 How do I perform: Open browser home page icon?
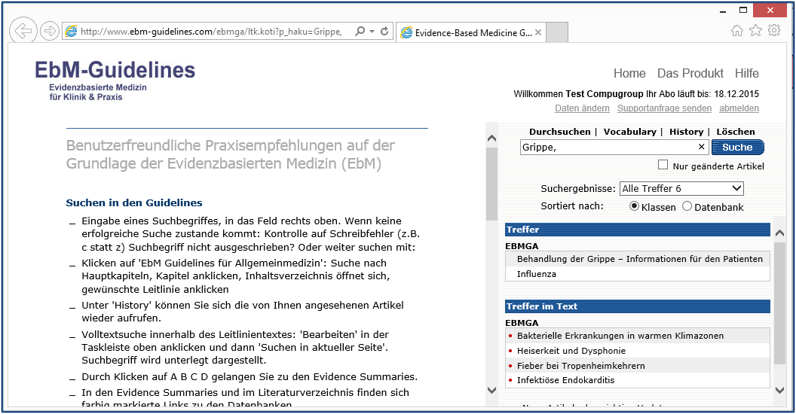pos(737,31)
